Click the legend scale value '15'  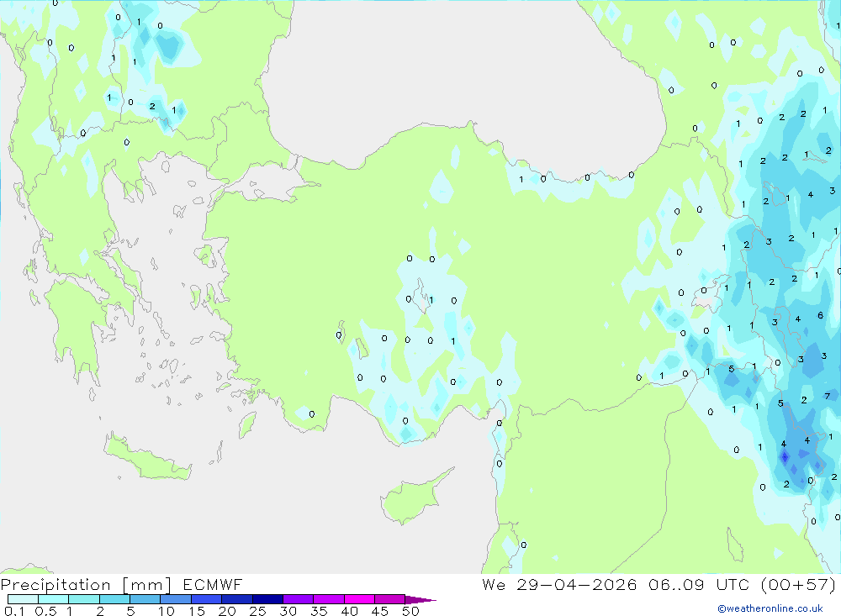click(197, 611)
